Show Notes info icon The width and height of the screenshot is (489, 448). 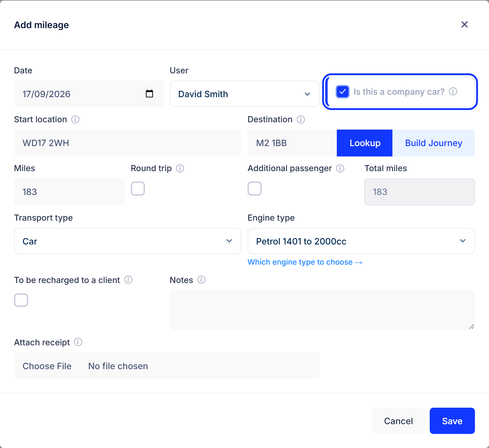pyautogui.click(x=201, y=280)
